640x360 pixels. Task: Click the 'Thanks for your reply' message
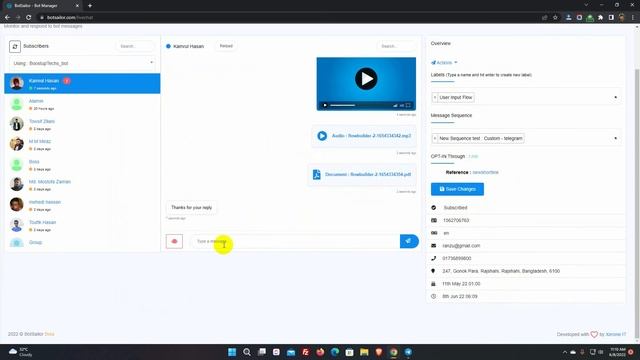[x=191, y=207]
